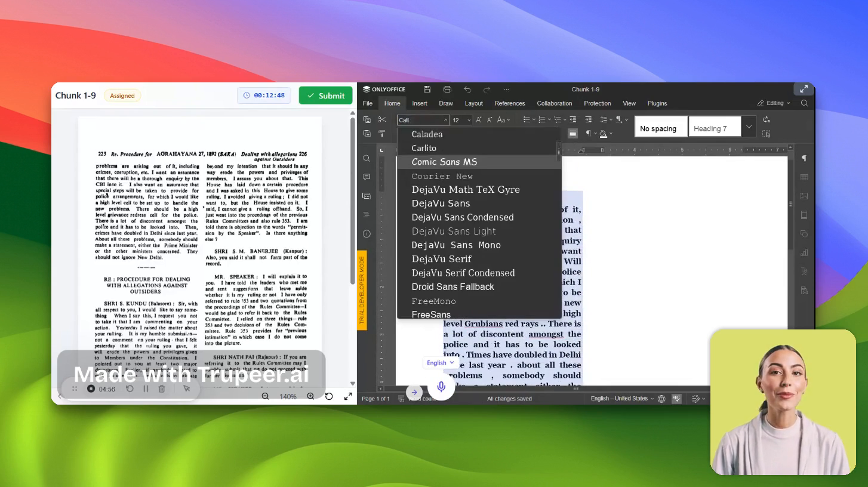Open the Chat panel in the left sidebar
The width and height of the screenshot is (868, 487).
[367, 196]
